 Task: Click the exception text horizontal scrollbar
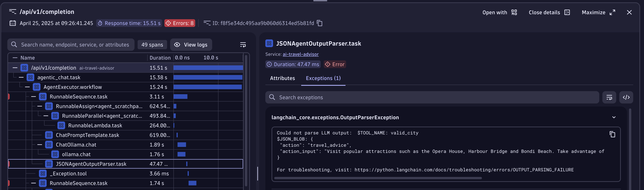[378, 178]
